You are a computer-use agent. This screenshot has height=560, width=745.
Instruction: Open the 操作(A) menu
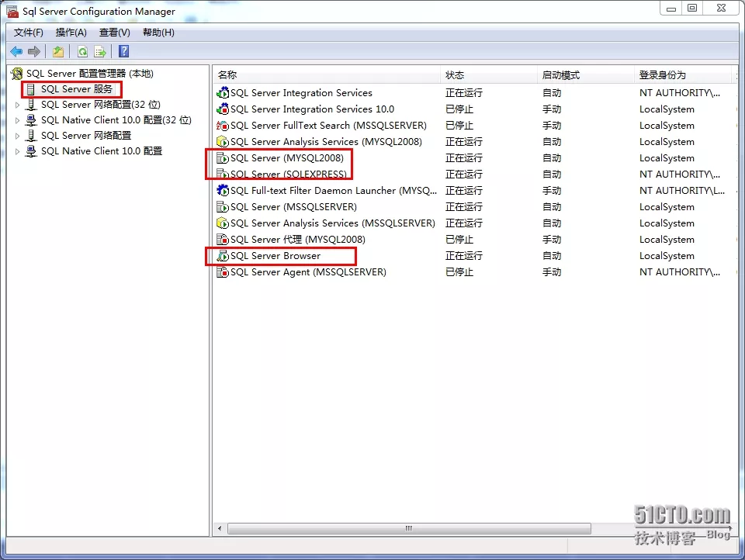[71, 33]
